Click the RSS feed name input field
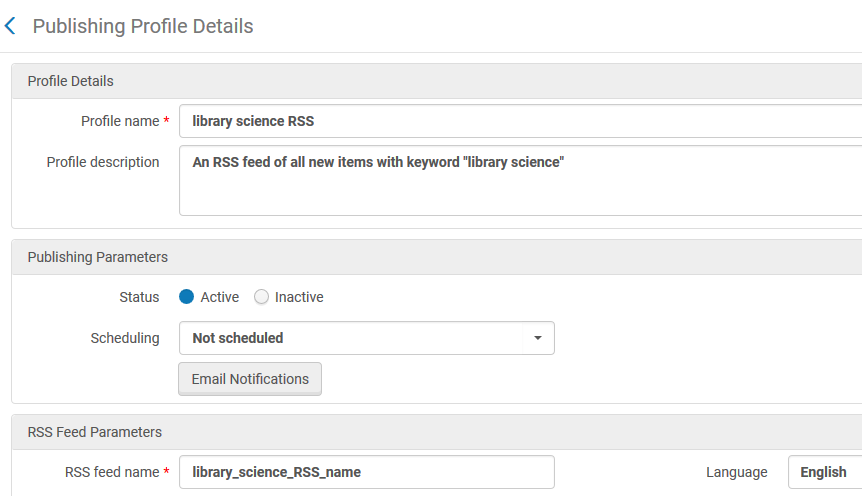 (366, 472)
